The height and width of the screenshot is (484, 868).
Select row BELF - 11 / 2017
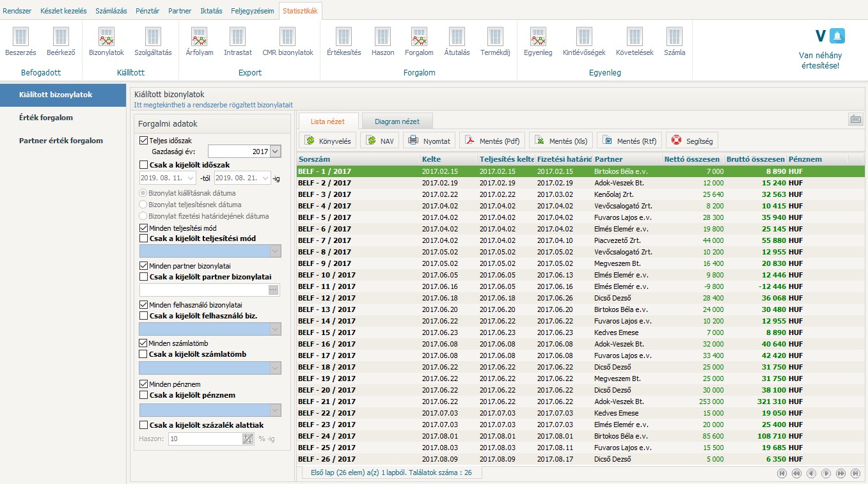click(580, 286)
